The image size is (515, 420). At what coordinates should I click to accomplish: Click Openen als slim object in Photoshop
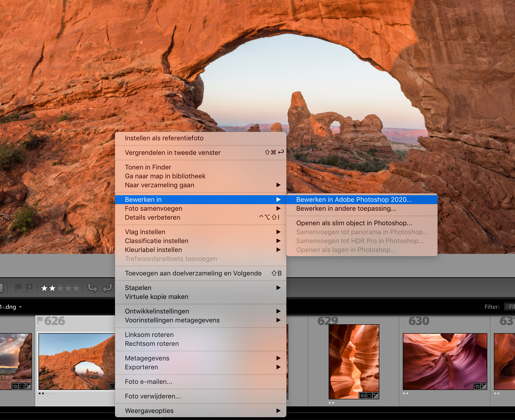pyautogui.click(x=354, y=223)
